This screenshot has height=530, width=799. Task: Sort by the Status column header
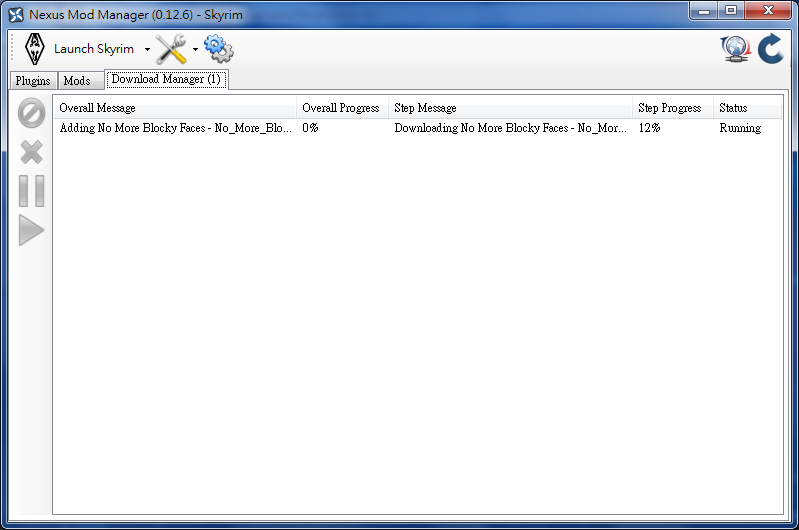coord(747,108)
